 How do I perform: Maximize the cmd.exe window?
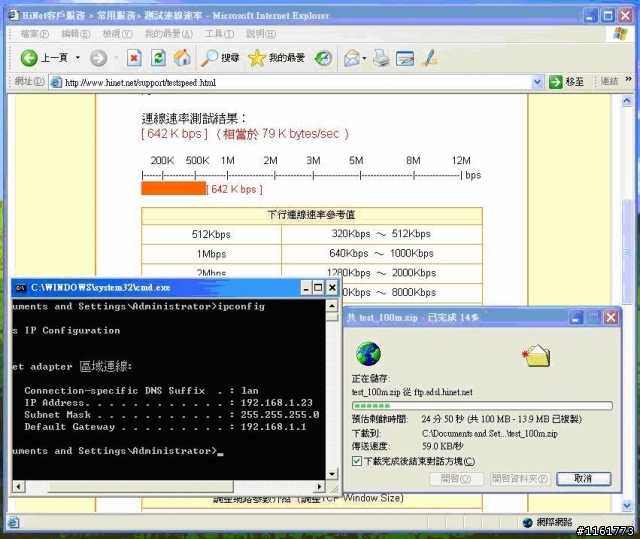(318, 288)
